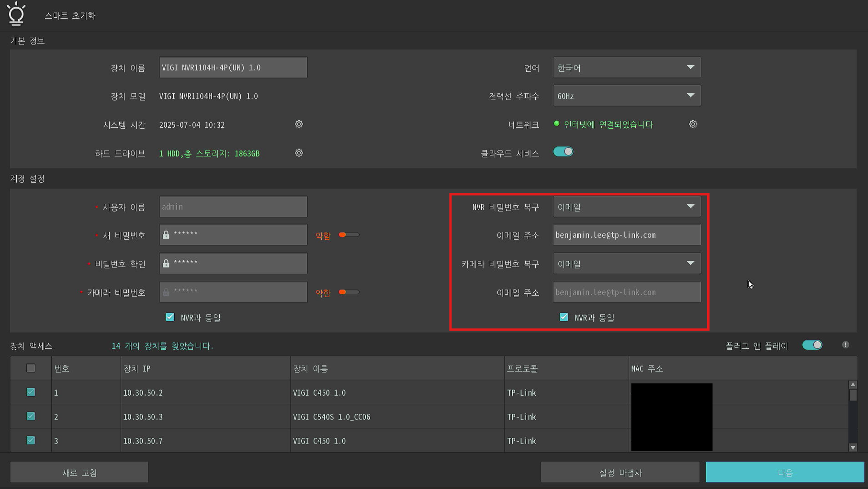Click device list scrollbar down arrow
The height and width of the screenshot is (489, 868).
coord(853,447)
